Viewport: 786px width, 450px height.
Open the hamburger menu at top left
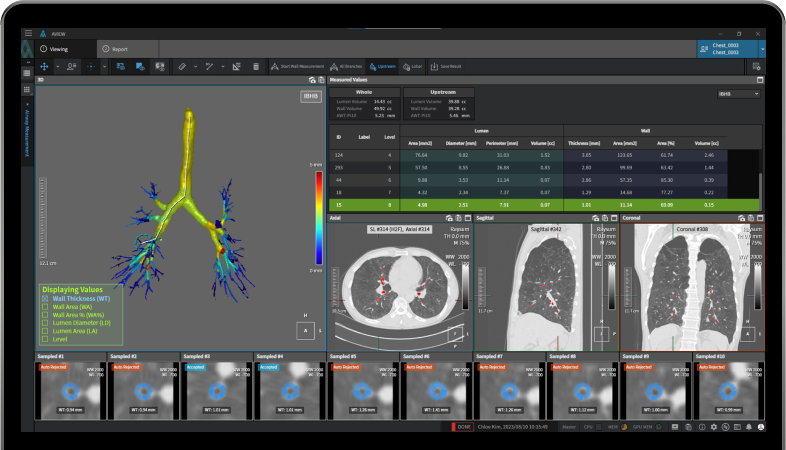pos(28,33)
